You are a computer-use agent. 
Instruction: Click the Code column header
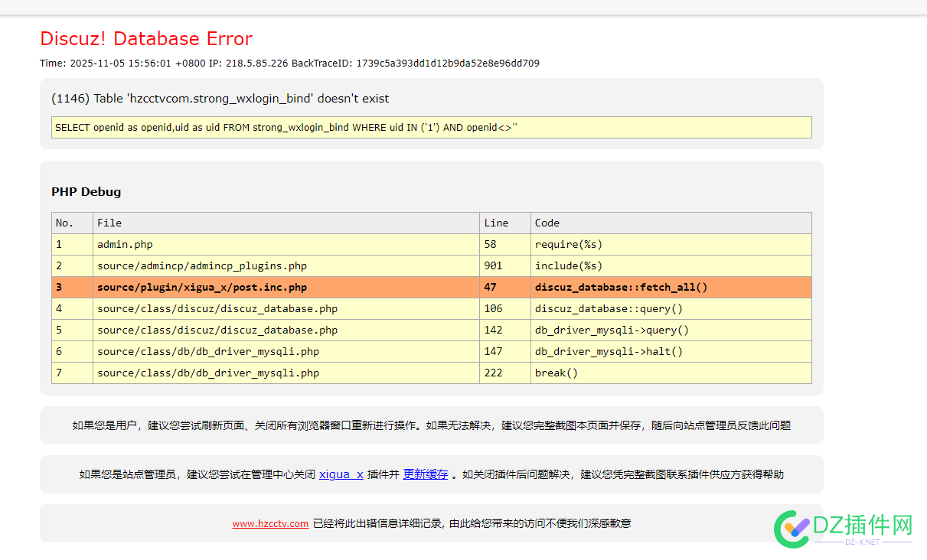(547, 223)
